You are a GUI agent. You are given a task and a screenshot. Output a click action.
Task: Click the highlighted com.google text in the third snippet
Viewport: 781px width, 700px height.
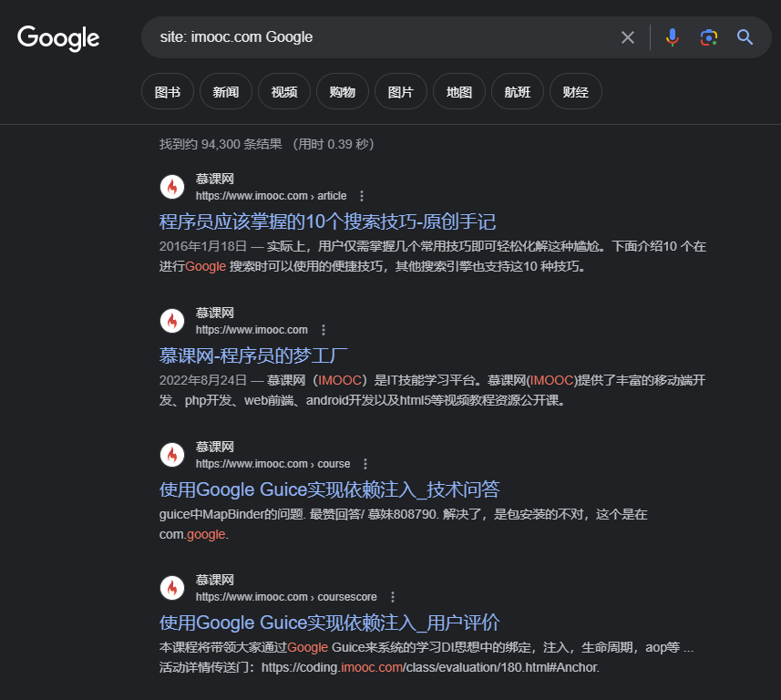194,534
